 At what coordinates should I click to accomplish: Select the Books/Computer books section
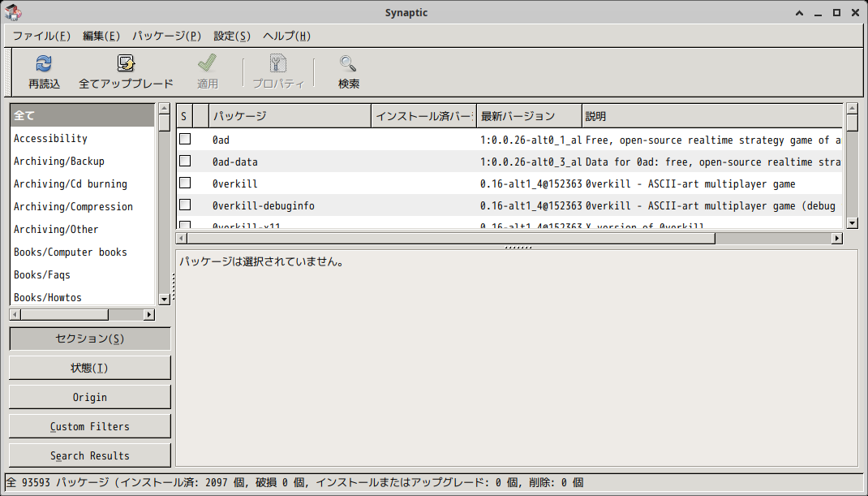[x=82, y=252]
